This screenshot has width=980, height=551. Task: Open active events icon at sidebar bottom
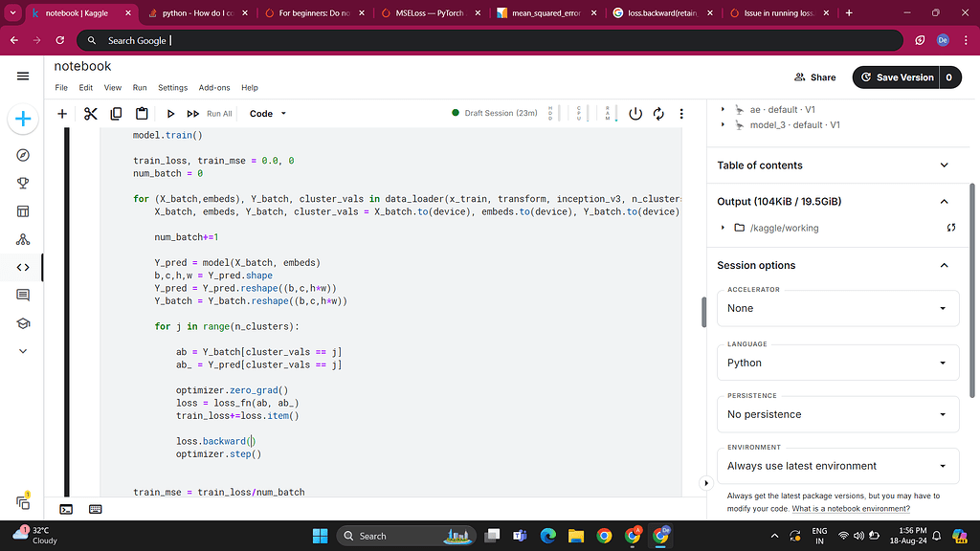(x=23, y=501)
